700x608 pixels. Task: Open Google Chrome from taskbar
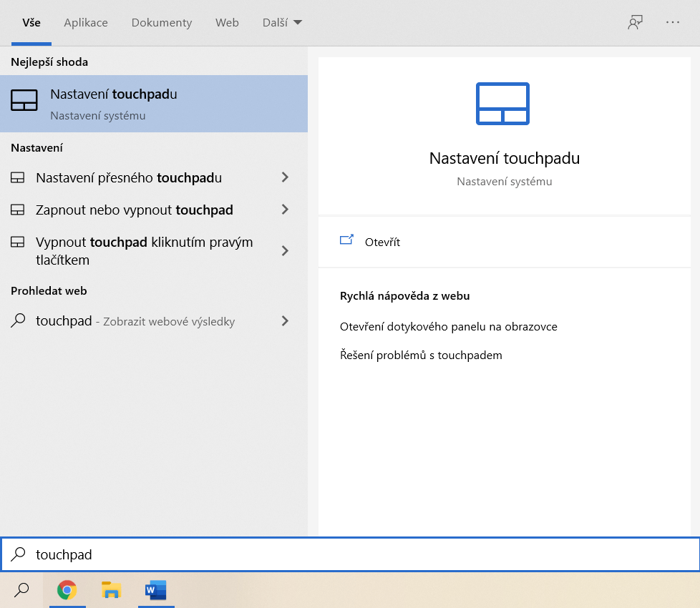tap(67, 590)
